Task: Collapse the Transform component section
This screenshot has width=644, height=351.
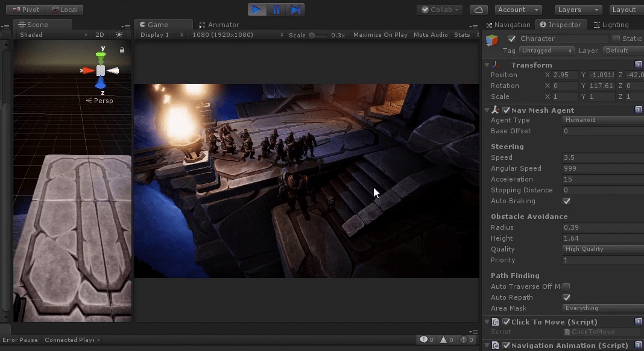Action: (x=487, y=65)
